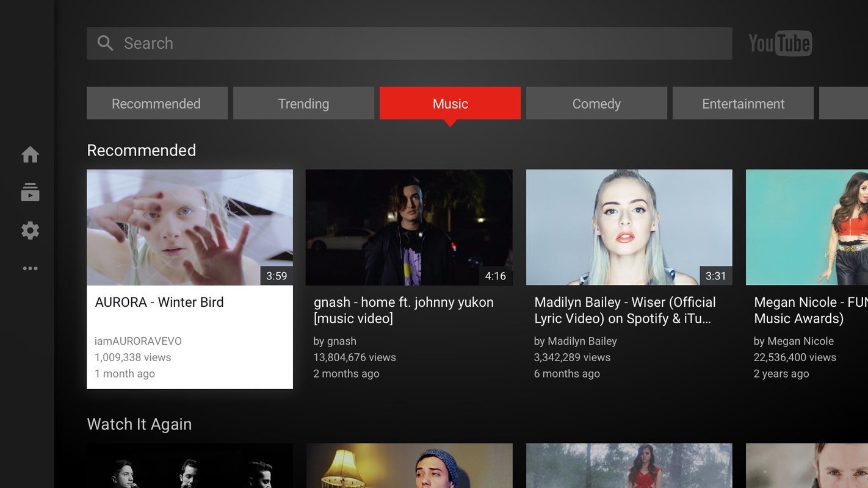This screenshot has height=488, width=868.
Task: Open Settings via the gear icon
Action: pos(30,230)
